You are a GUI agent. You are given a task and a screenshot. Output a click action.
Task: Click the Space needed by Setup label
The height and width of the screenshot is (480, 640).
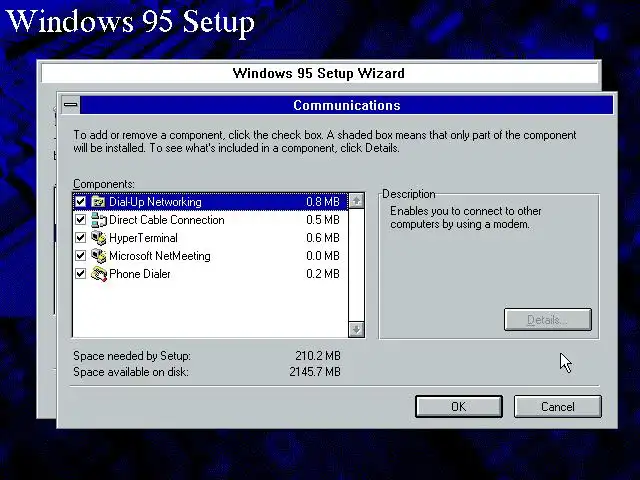[131, 356]
